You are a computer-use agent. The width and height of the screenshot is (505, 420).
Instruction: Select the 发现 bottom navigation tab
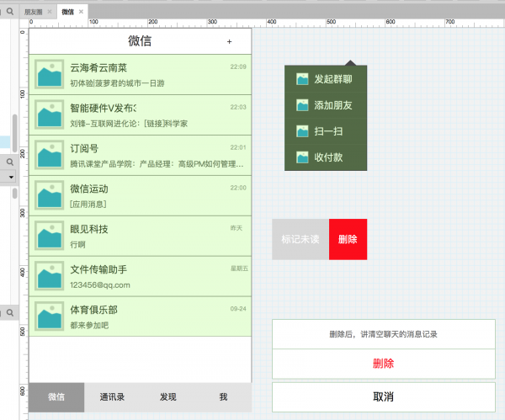point(167,397)
